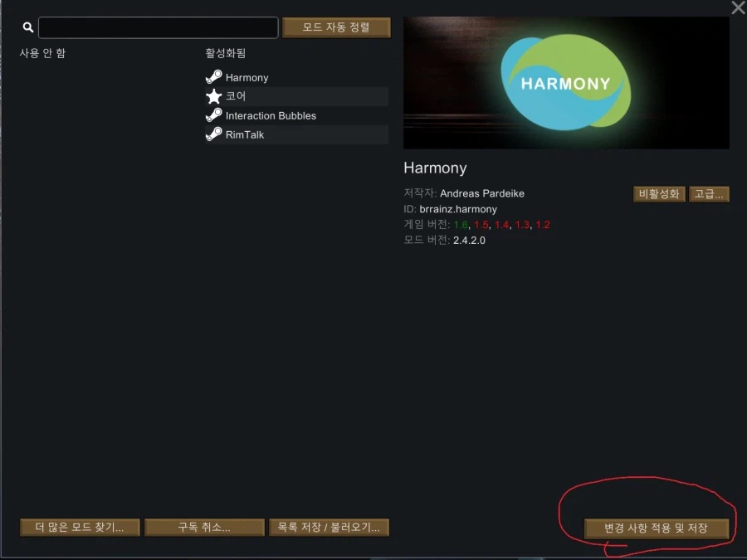Click the Steam icon beside Harmony
Image resolution: width=747 pixels, height=560 pixels.
point(214,77)
